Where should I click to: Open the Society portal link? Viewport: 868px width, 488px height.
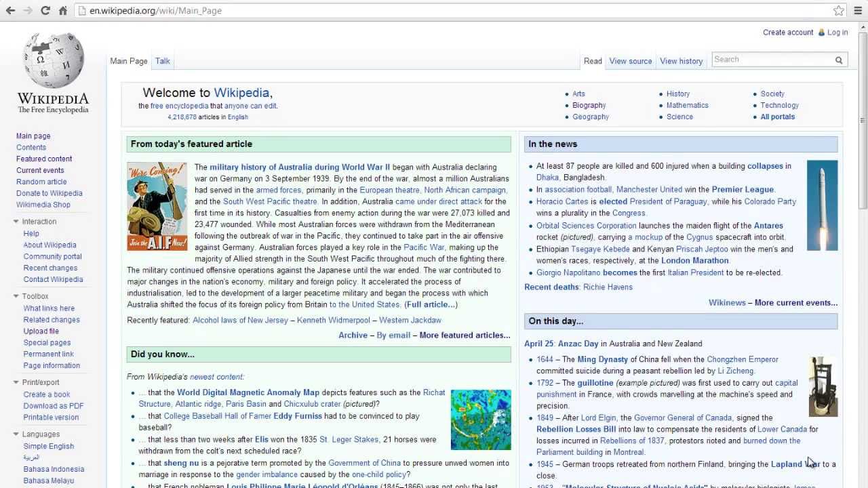(x=772, y=94)
